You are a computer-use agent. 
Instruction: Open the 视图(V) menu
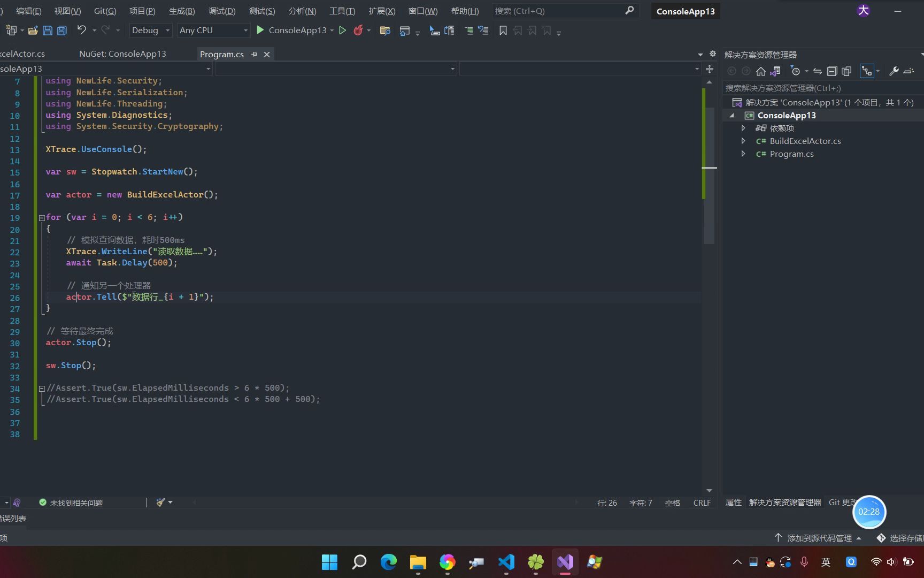tap(68, 11)
